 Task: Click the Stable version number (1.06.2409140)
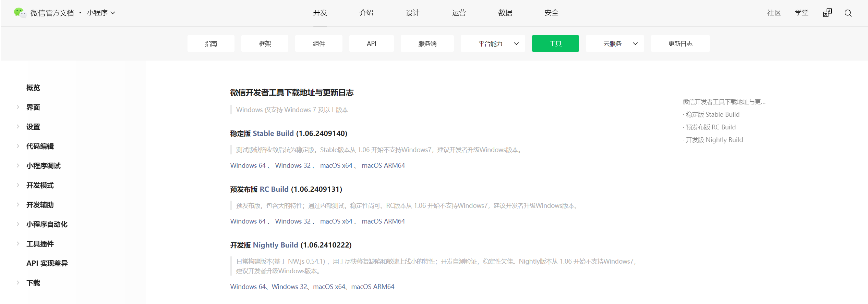(x=322, y=134)
